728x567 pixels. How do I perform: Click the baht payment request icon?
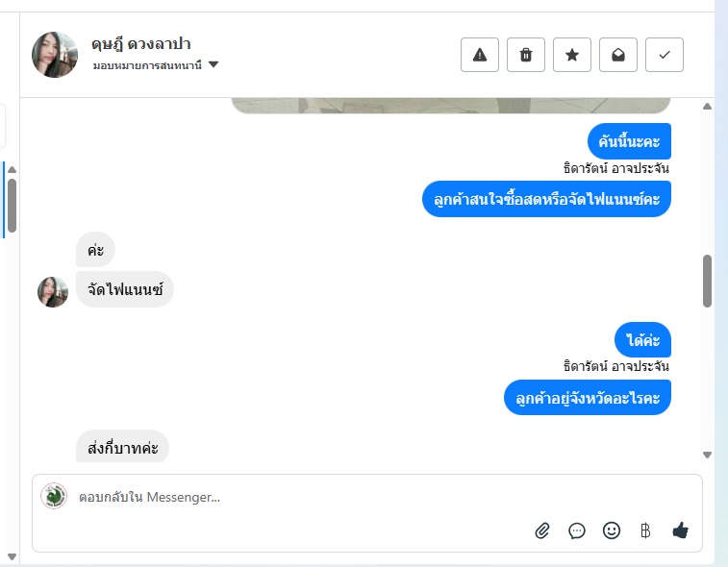pyautogui.click(x=645, y=530)
